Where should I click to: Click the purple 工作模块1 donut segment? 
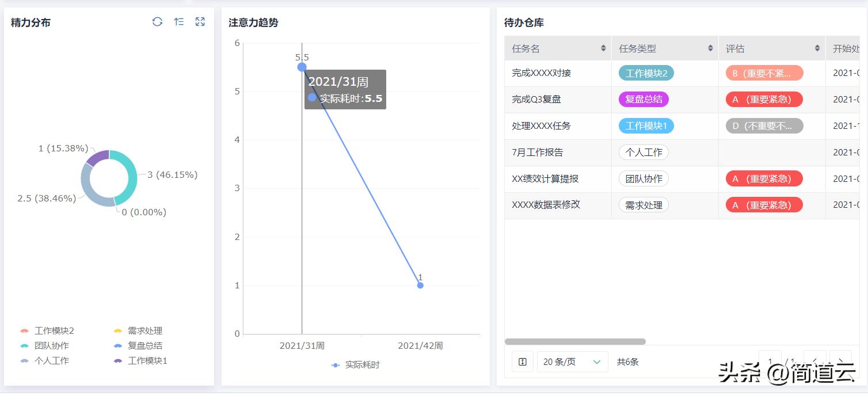pos(97,157)
